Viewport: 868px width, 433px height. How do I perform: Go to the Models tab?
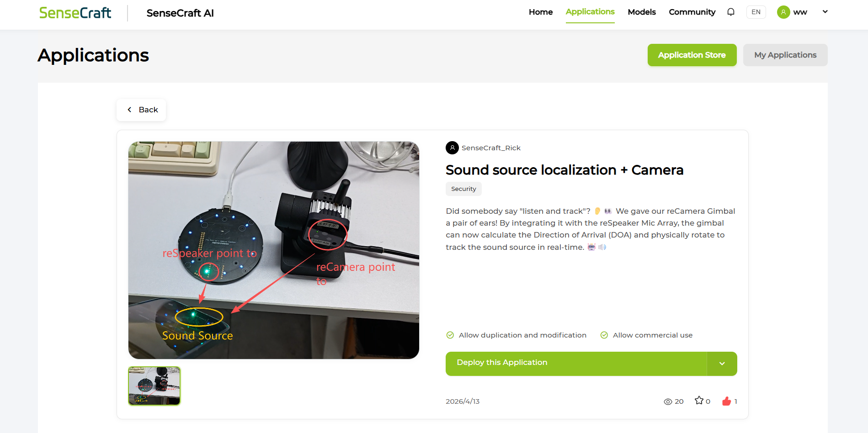(642, 12)
